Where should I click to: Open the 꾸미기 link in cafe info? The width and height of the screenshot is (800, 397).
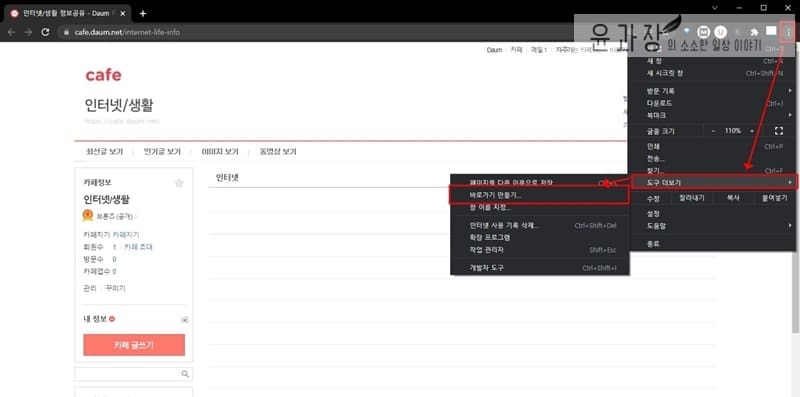coord(115,288)
